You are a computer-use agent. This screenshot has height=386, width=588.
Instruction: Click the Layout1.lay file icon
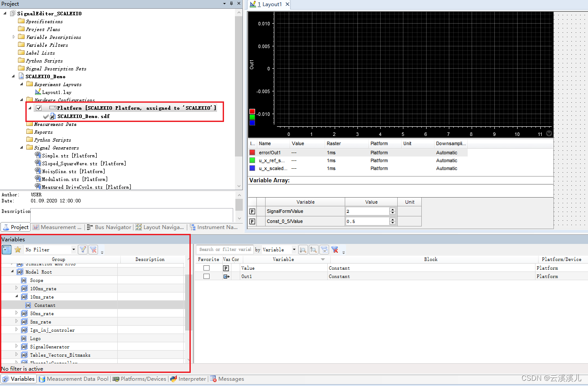tap(38, 92)
